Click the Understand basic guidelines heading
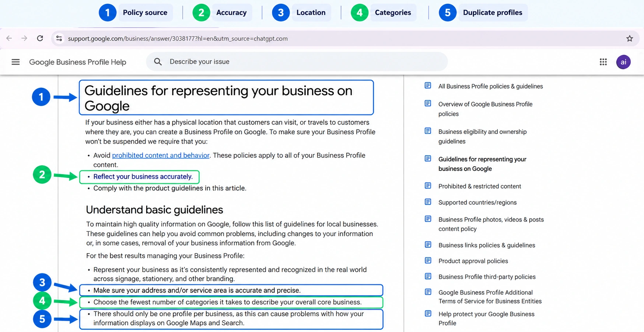Viewport: 644px width, 332px height. tap(154, 210)
